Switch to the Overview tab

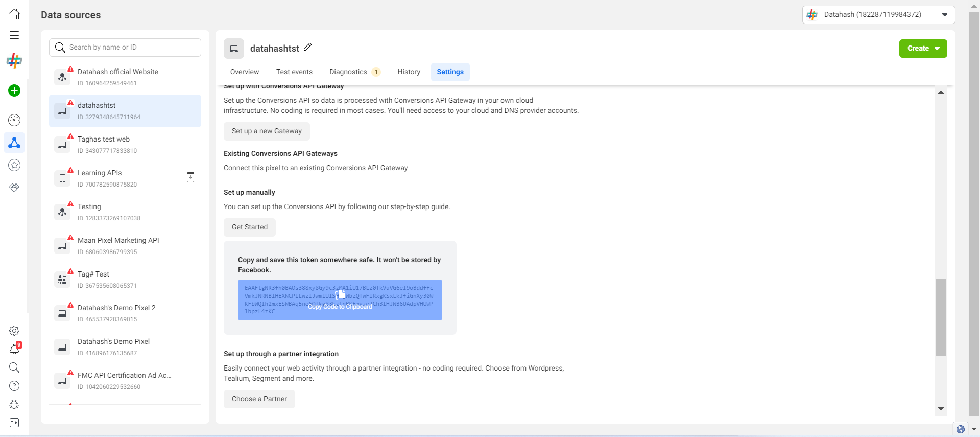click(245, 72)
